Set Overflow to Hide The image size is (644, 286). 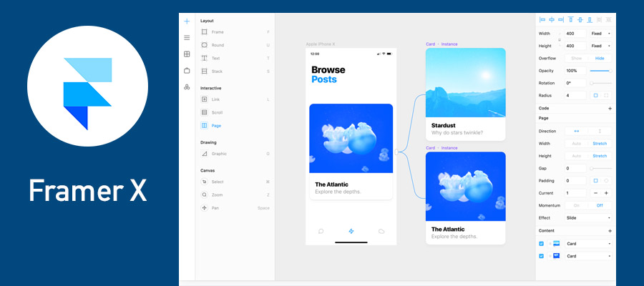600,58
